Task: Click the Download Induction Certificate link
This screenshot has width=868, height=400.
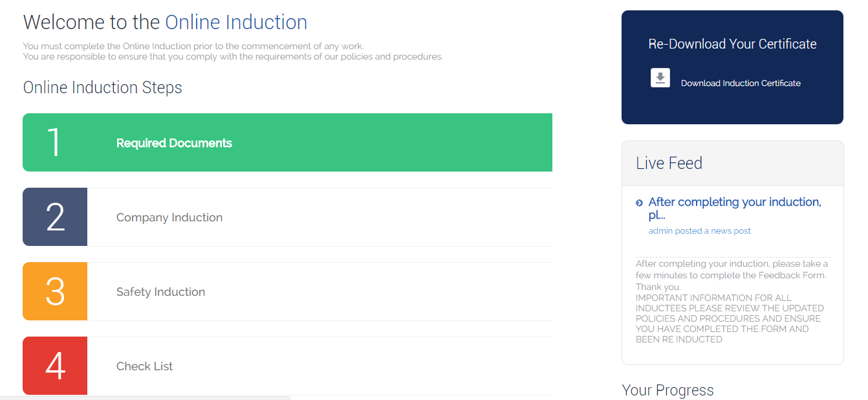Action: 741,83
